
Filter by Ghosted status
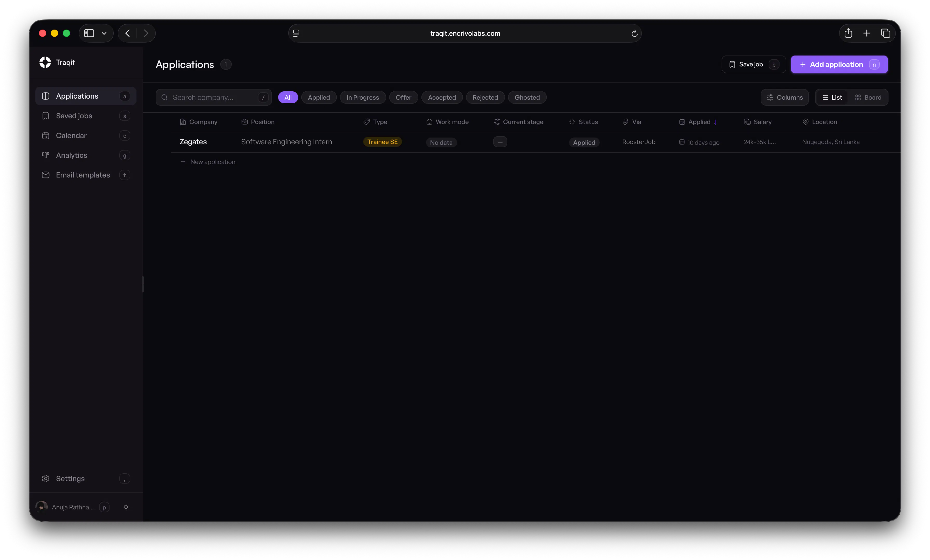[527, 97]
